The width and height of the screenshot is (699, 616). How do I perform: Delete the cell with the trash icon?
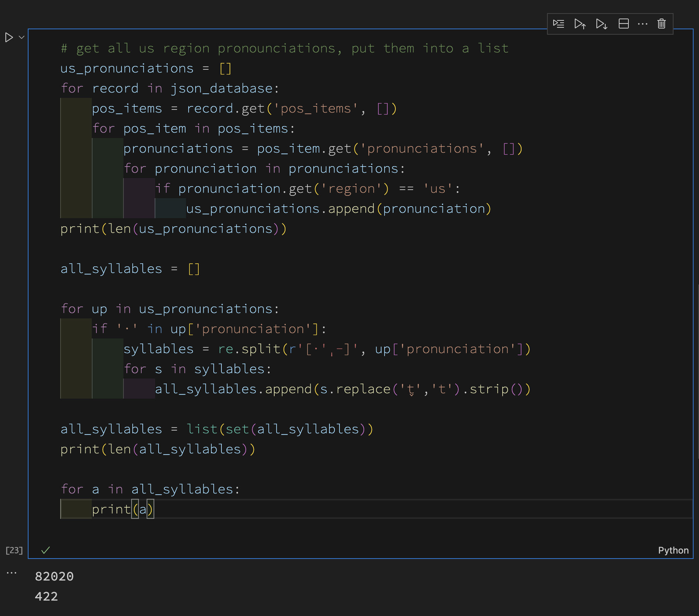click(662, 24)
